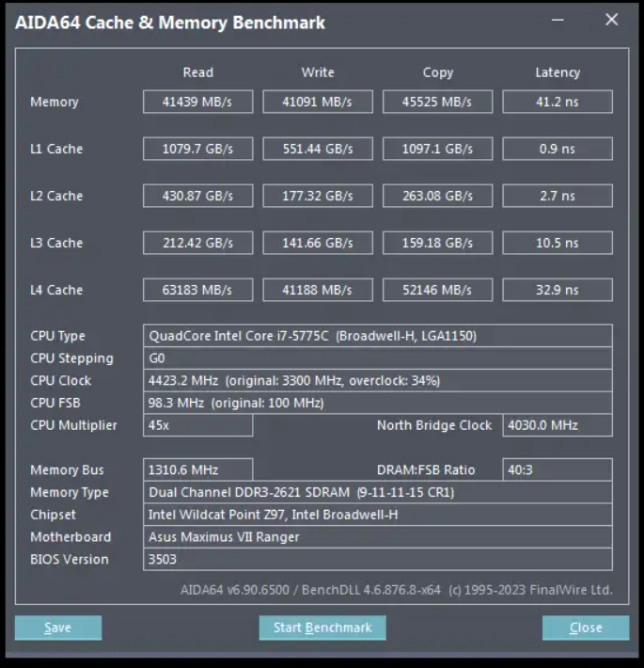The height and width of the screenshot is (668, 644).
Task: Click the Read column header
Action: pyautogui.click(x=198, y=72)
